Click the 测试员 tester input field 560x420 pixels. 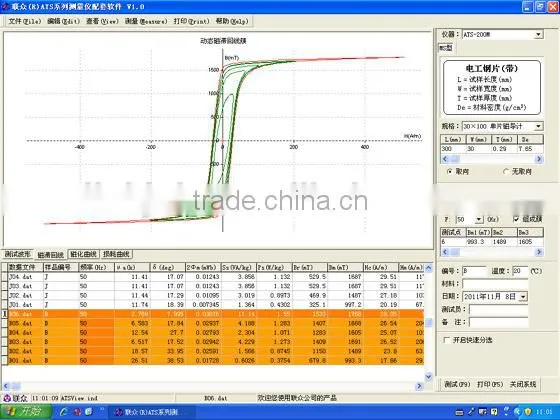pyautogui.click(x=499, y=309)
